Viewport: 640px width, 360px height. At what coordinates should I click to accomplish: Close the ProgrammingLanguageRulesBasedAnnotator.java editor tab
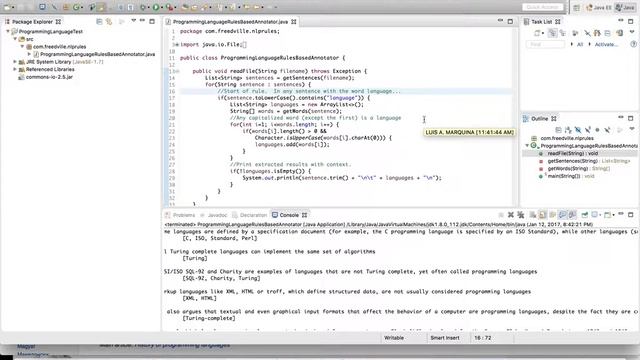tap(293, 22)
